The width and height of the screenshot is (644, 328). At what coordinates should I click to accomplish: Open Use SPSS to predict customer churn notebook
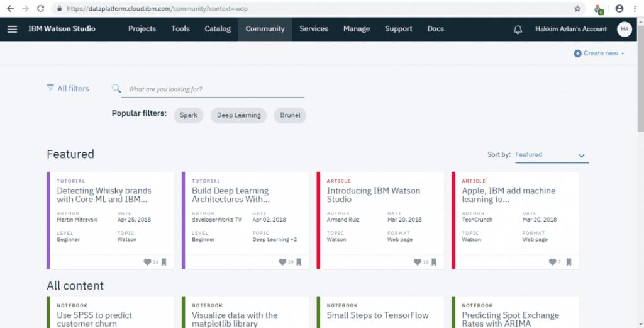click(94, 319)
